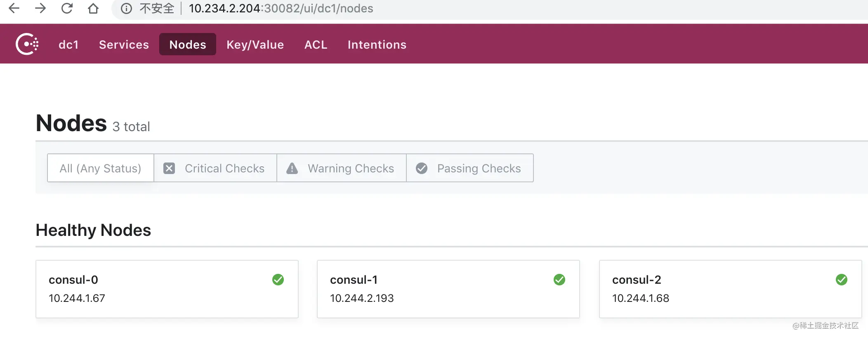Open the ACL tab
868x339 pixels.
(316, 45)
